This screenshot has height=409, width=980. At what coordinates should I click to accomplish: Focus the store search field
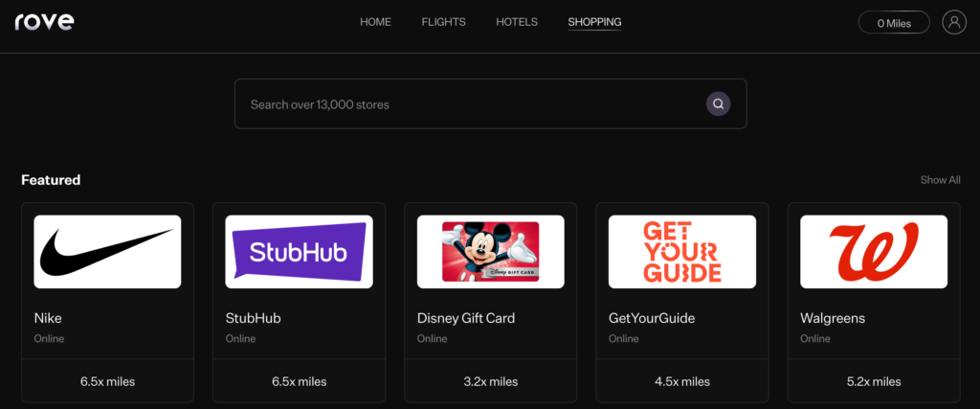click(x=469, y=103)
